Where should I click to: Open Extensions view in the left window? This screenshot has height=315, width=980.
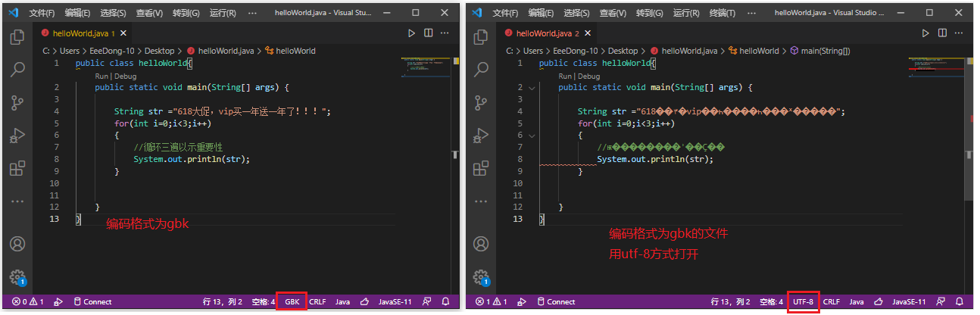tap(17, 168)
